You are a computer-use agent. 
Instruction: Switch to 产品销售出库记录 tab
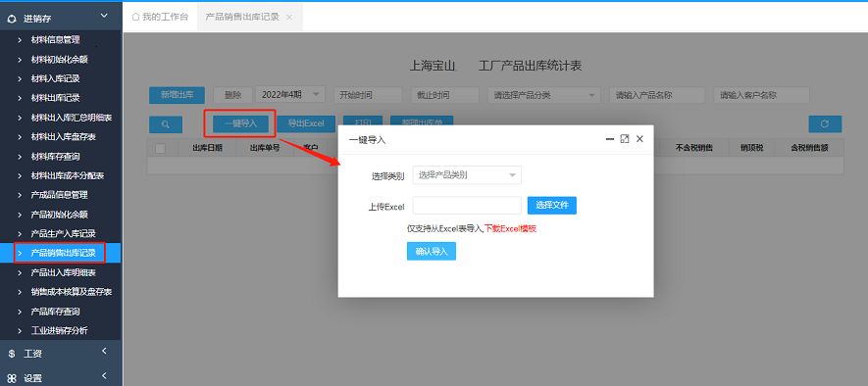click(x=242, y=17)
